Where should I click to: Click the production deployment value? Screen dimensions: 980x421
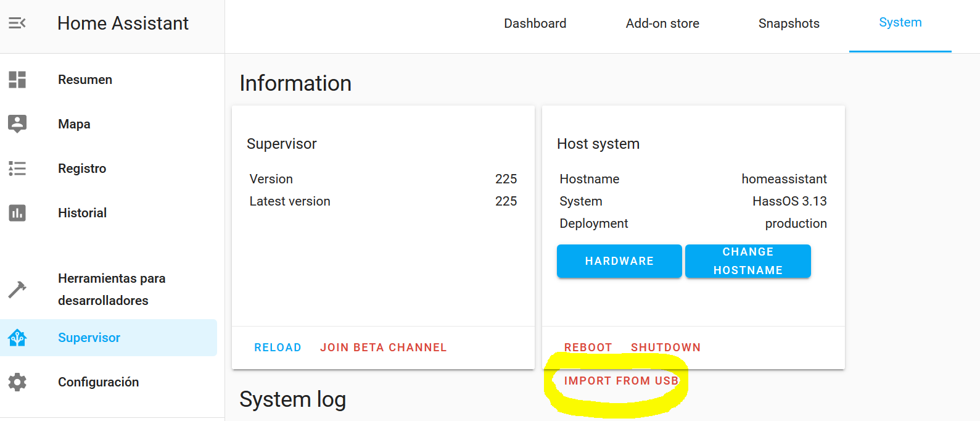(x=796, y=223)
